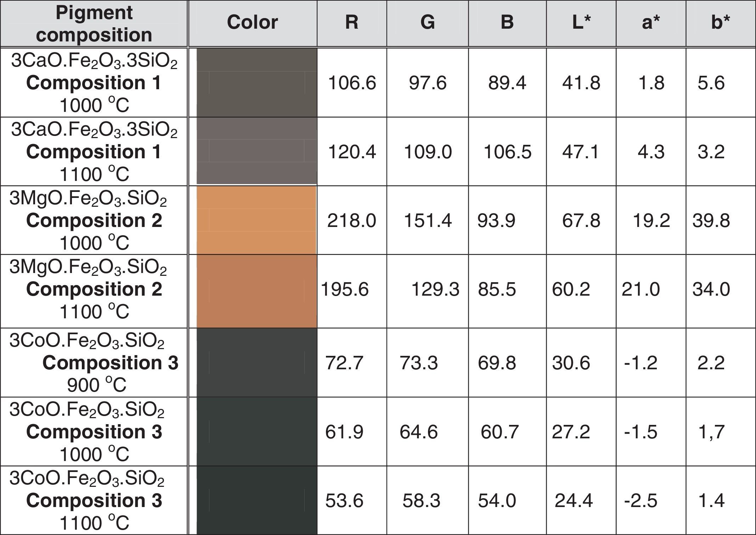756x535 pixels.
Task: Select the G value 129.3 cell
Action: [435, 290]
